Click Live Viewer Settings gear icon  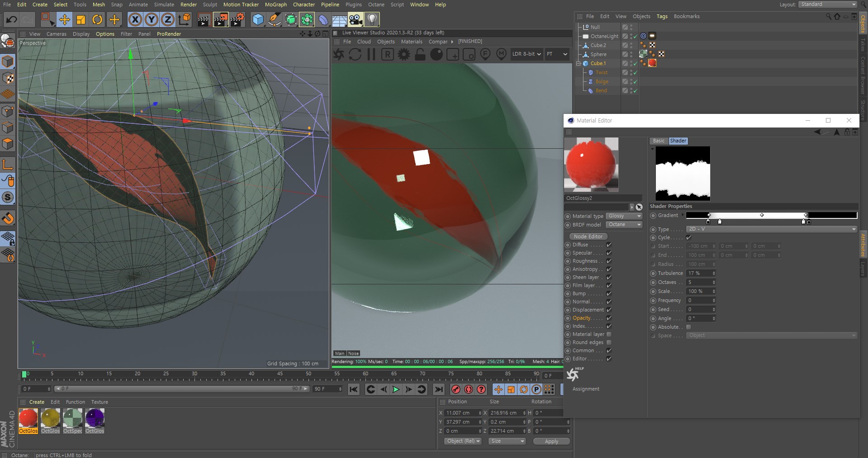coord(404,54)
